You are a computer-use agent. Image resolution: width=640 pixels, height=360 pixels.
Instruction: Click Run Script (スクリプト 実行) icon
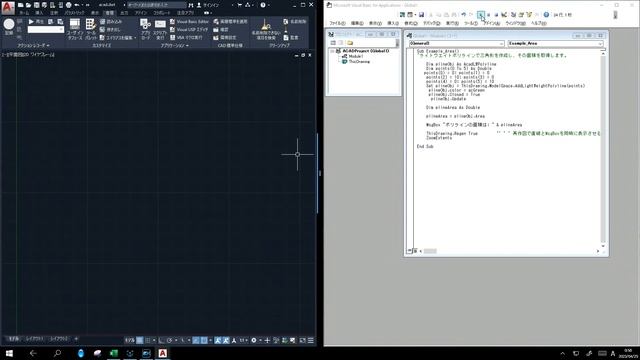click(160, 29)
